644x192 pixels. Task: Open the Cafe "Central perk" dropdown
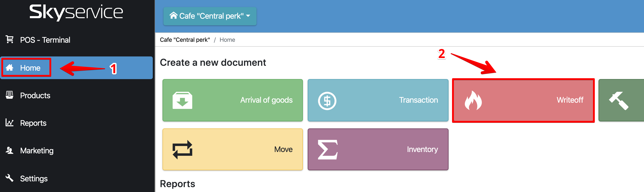(210, 16)
